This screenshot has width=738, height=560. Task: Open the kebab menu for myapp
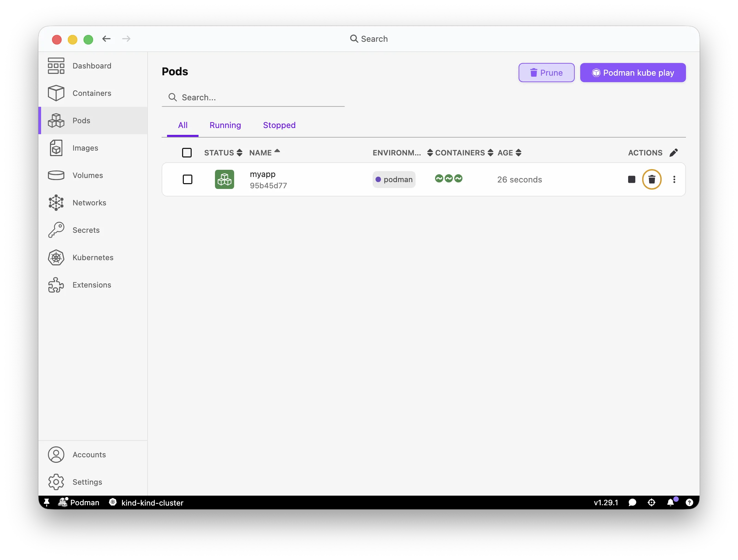point(674,179)
